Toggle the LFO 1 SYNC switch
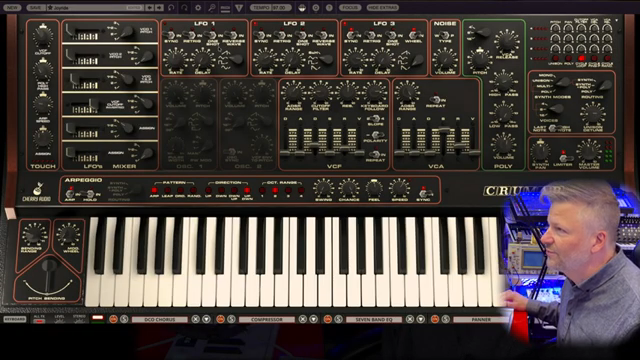The width and height of the screenshot is (640, 360). pyautogui.click(x=169, y=35)
